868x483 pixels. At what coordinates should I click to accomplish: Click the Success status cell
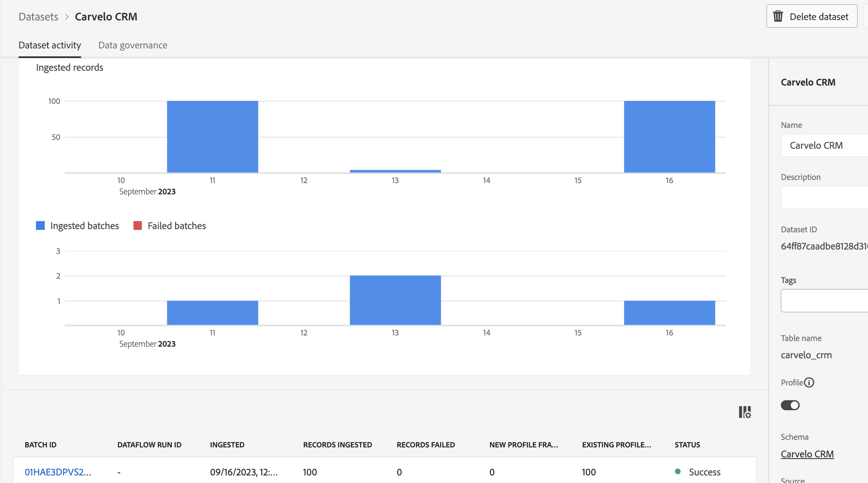coord(698,472)
